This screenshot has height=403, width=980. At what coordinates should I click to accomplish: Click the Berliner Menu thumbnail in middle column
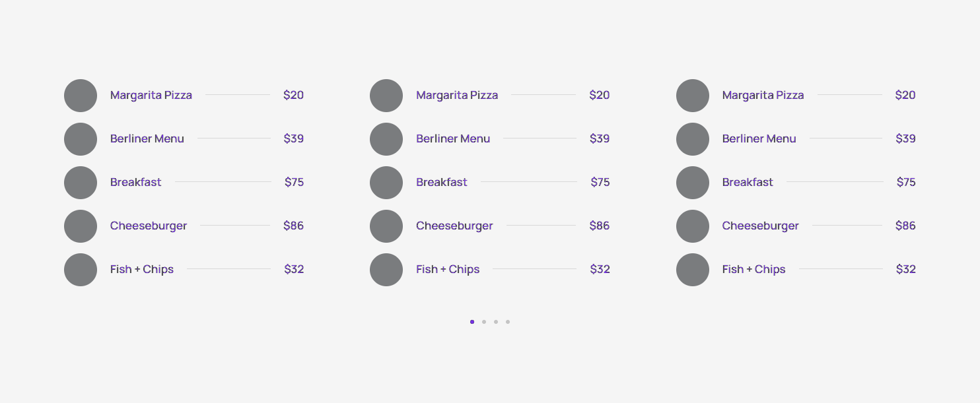point(386,139)
